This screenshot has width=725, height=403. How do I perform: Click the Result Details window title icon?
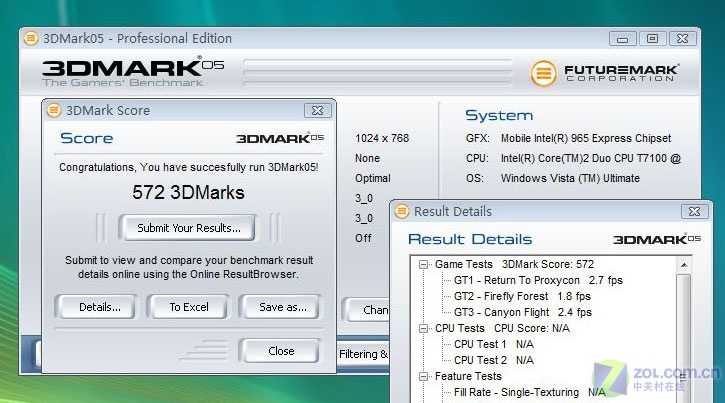[402, 211]
